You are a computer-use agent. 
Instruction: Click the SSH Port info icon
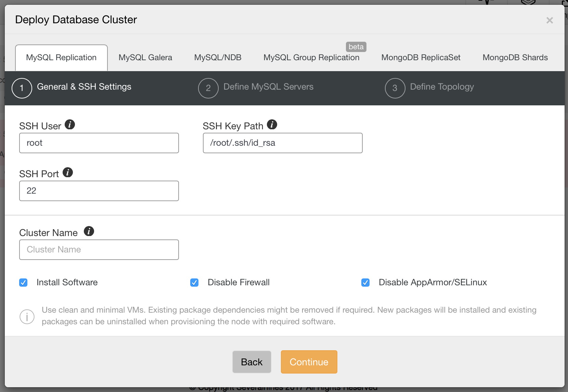click(x=68, y=172)
